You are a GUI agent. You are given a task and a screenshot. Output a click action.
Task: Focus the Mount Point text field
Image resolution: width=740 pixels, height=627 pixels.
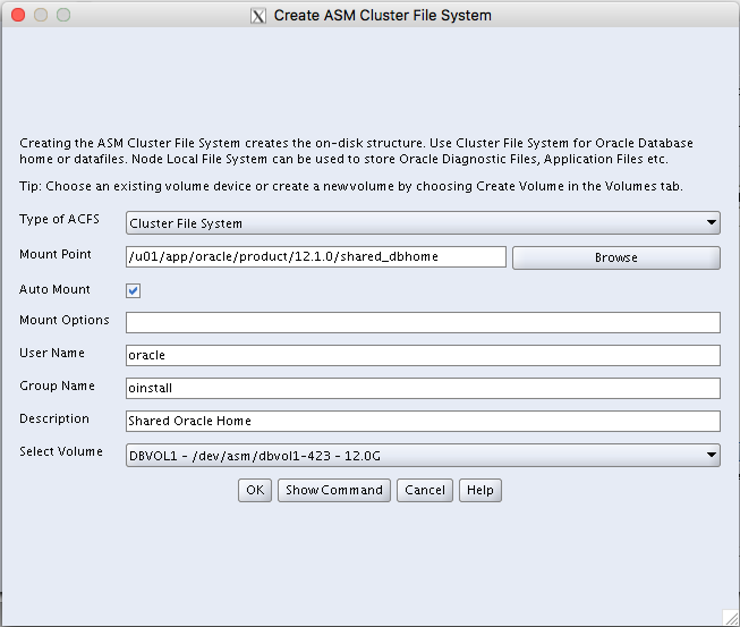[316, 257]
